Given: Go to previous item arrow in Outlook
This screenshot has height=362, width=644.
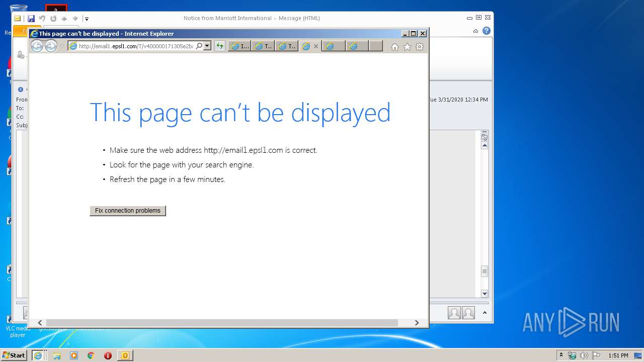Looking at the screenshot, I should coord(64,19).
